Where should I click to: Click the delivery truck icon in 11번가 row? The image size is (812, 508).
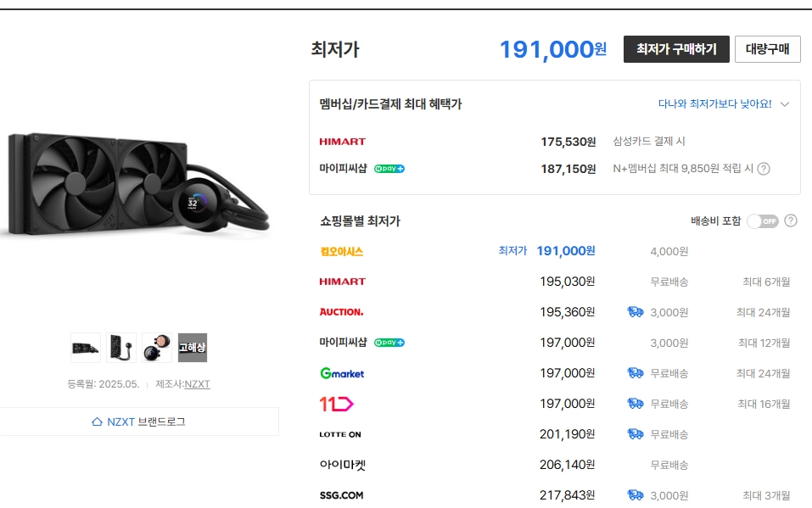coord(636,404)
